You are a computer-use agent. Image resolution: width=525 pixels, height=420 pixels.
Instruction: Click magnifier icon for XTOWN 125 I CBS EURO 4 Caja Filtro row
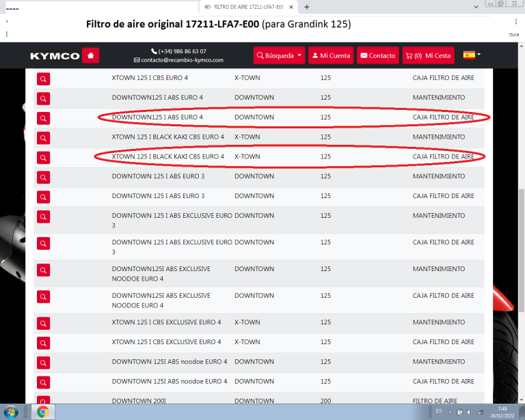click(x=43, y=79)
